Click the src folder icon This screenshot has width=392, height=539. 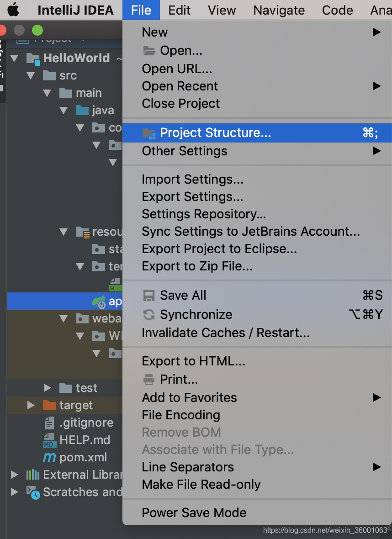(49, 75)
